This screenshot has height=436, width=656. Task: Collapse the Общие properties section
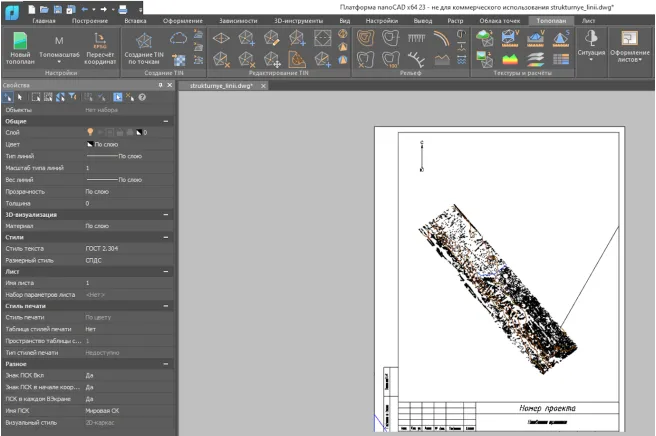166,120
